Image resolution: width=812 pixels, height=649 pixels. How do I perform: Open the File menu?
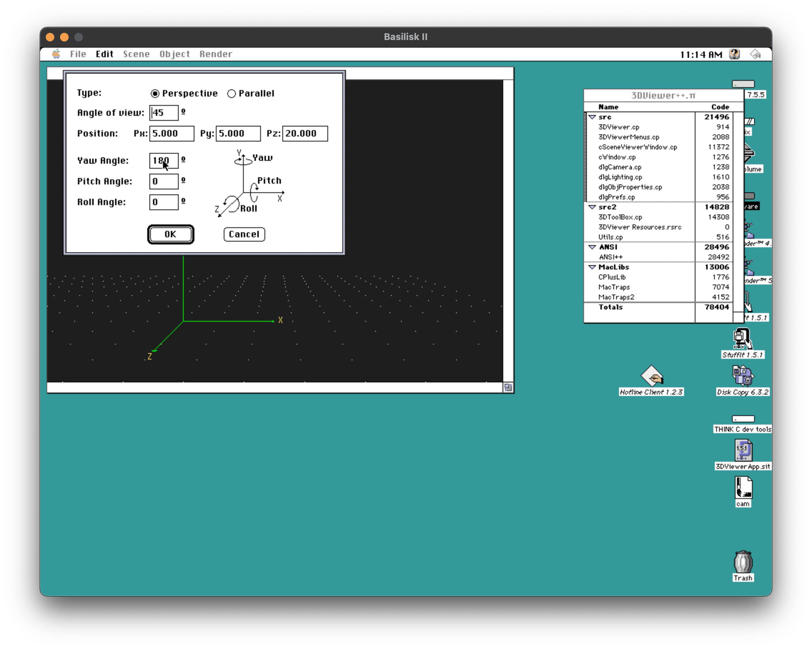click(x=78, y=54)
